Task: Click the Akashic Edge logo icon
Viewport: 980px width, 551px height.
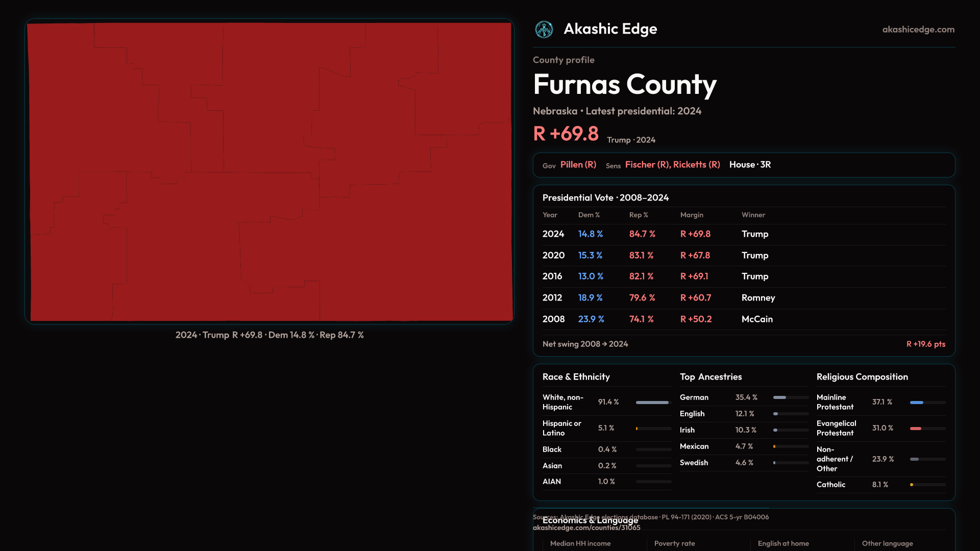Action: (x=544, y=29)
